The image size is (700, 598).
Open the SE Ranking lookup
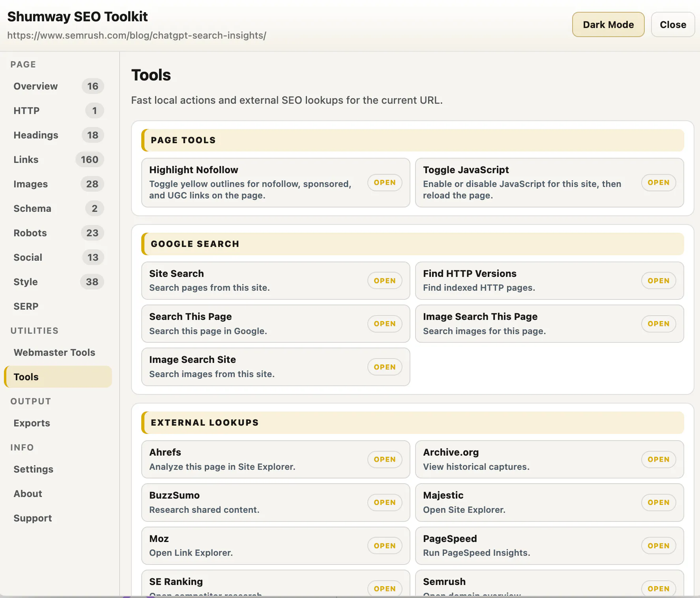tap(385, 589)
